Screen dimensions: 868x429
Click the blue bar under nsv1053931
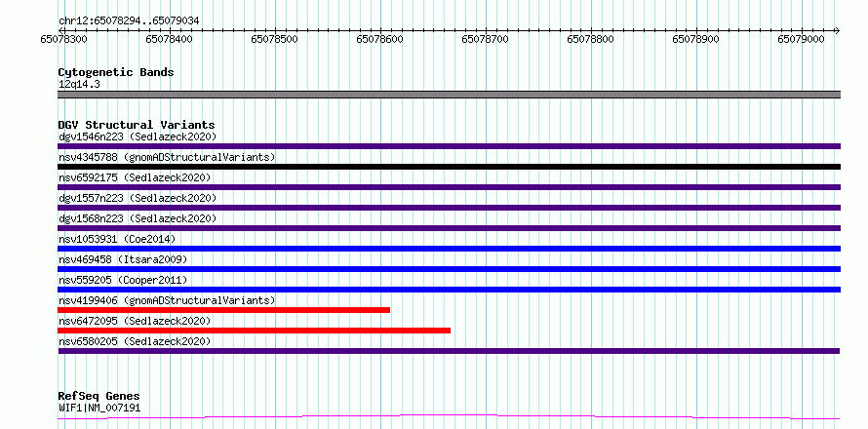tap(449, 249)
